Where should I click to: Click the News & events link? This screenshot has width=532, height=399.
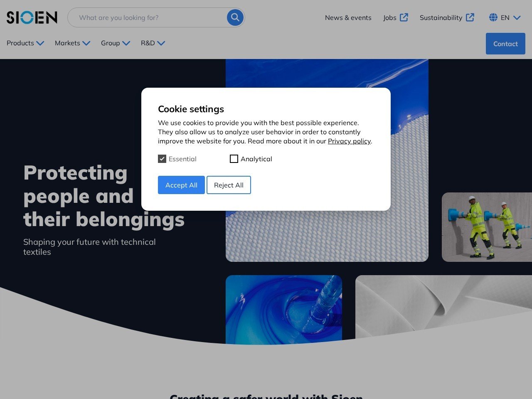tap(348, 17)
